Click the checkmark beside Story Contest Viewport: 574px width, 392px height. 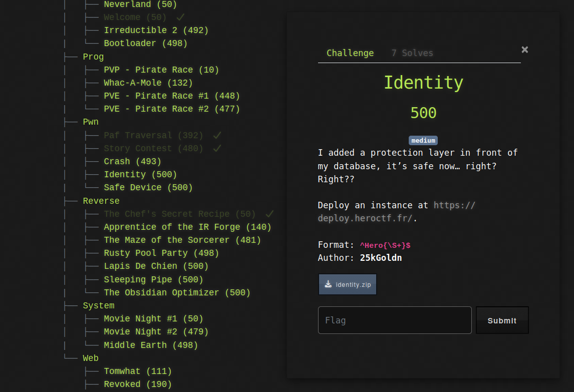coord(217,149)
